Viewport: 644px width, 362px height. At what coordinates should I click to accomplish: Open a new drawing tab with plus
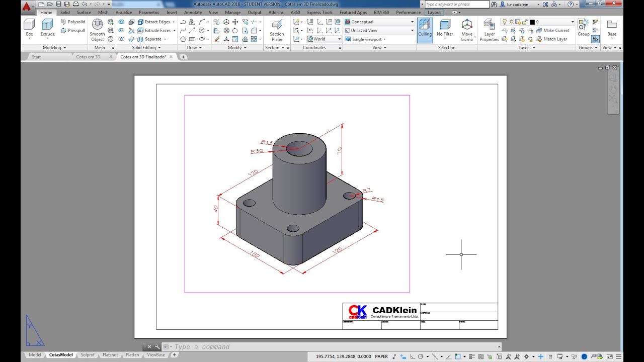click(x=183, y=57)
